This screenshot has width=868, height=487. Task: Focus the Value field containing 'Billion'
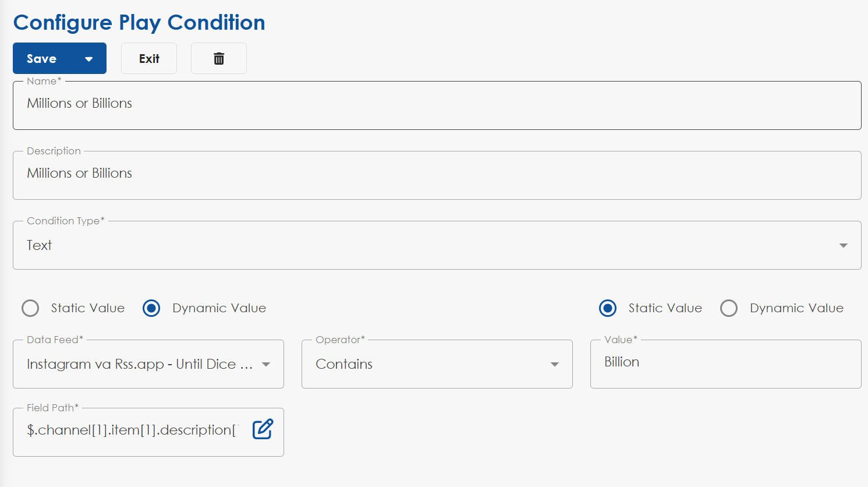(725, 362)
